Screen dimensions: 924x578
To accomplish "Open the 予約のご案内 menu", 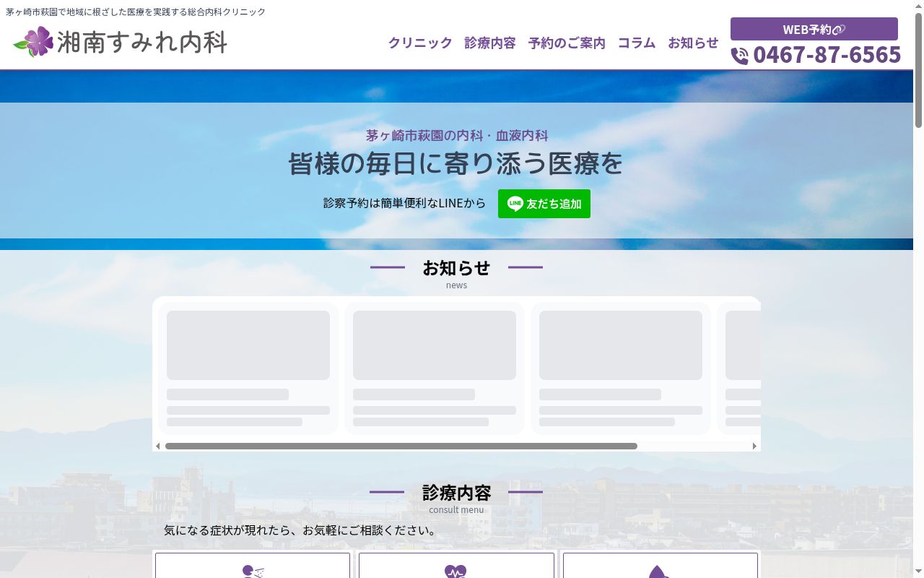I will (567, 43).
